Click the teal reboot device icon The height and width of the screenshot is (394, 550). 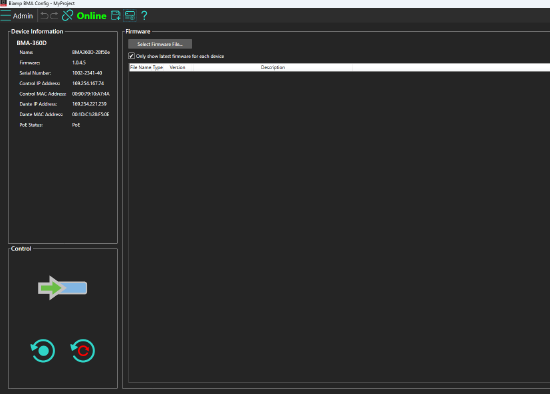(x=43, y=350)
